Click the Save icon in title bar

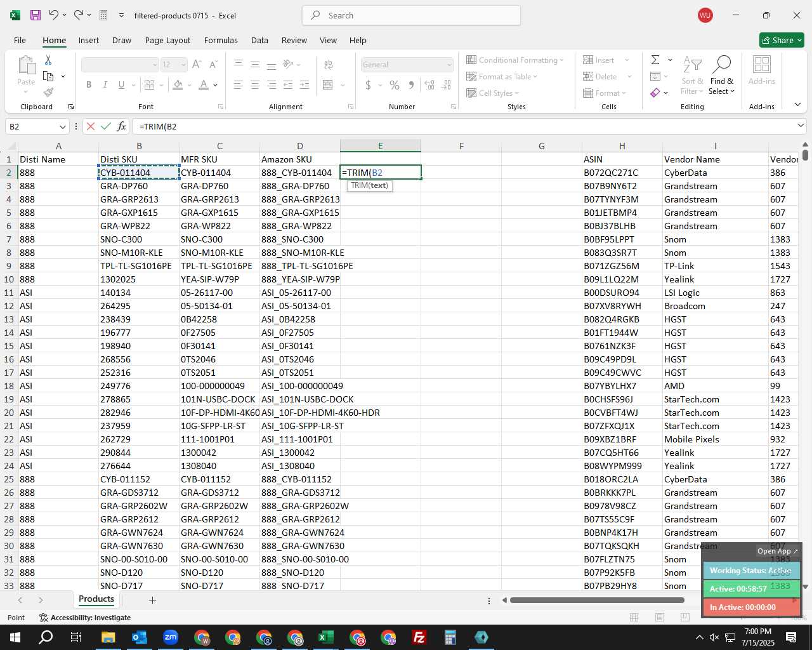pos(36,15)
